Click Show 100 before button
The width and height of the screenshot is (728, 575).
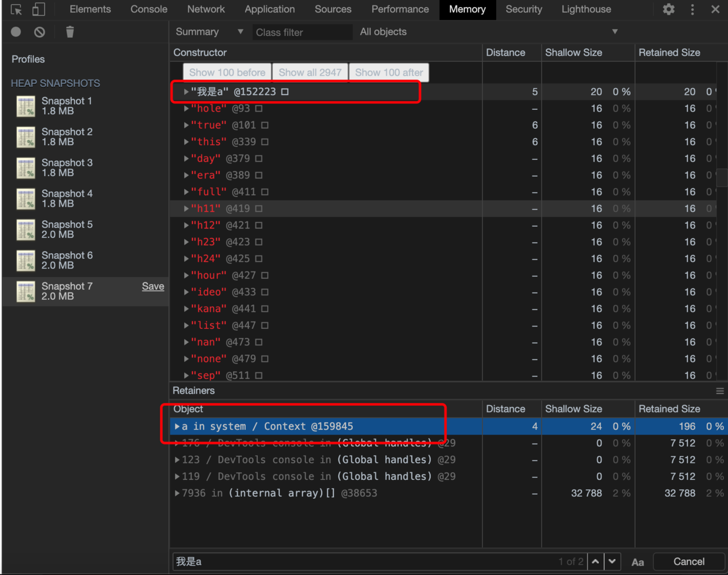click(227, 72)
